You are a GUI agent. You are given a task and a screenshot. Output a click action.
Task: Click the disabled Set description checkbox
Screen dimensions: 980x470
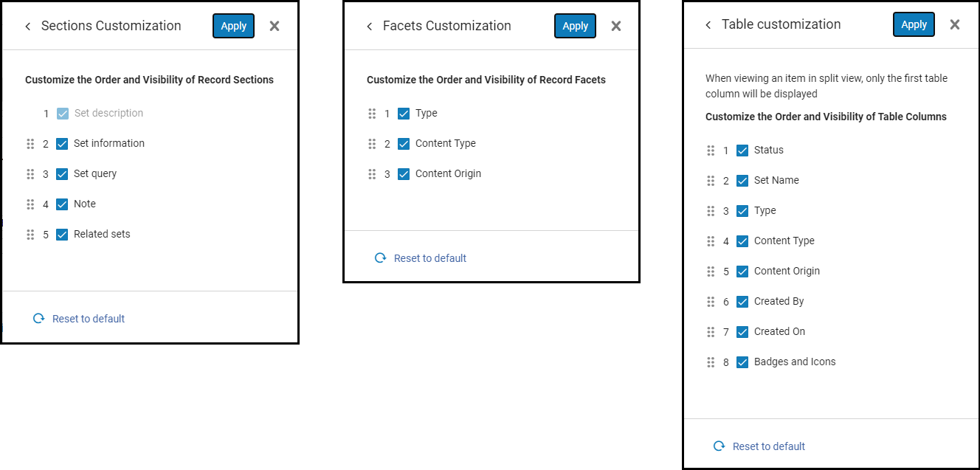coord(63,114)
